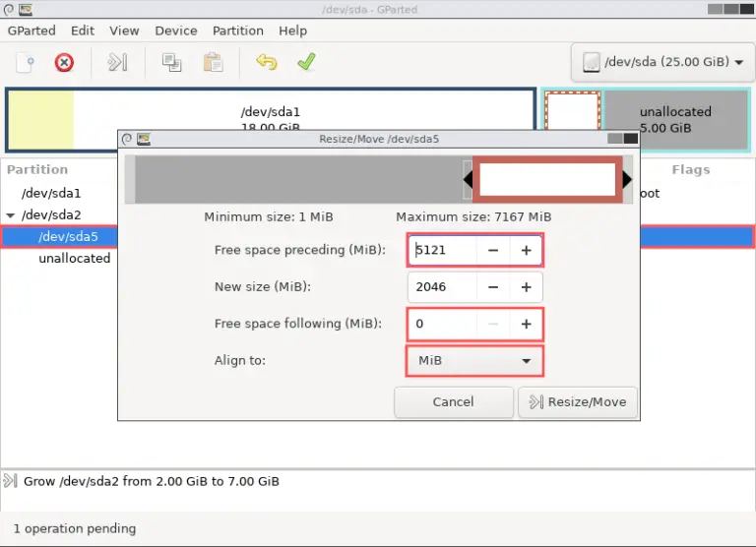Click the pending operation icon beside Grow /dev/sda2
The height and width of the screenshot is (547, 756).
[10, 481]
